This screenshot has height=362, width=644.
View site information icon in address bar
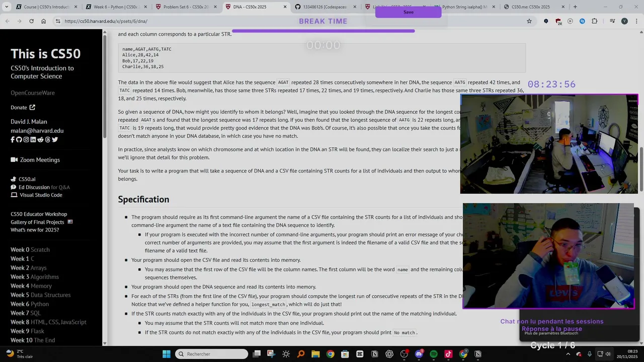[58, 21]
